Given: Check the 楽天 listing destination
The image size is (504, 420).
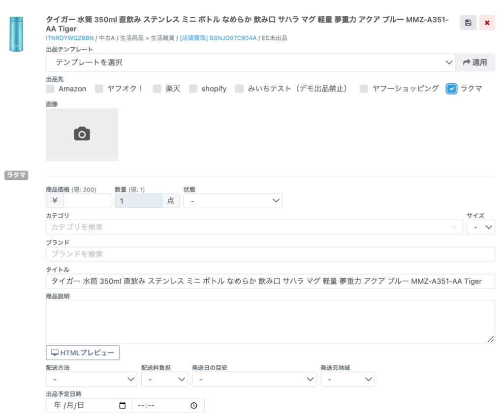Looking at the screenshot, I should 157,89.
